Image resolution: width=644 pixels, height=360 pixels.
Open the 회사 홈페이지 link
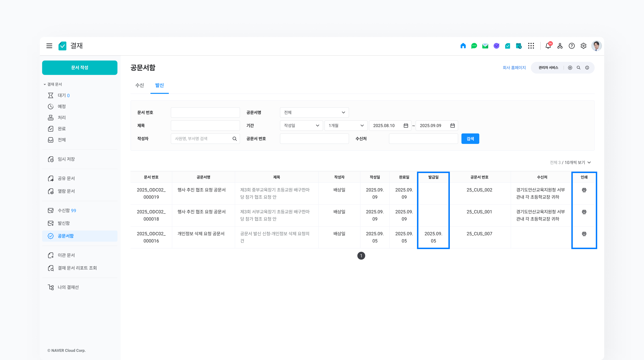(x=514, y=68)
